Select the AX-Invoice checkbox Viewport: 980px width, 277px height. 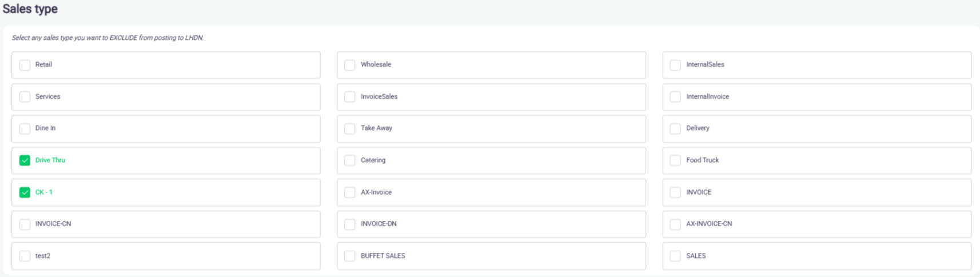coord(350,192)
